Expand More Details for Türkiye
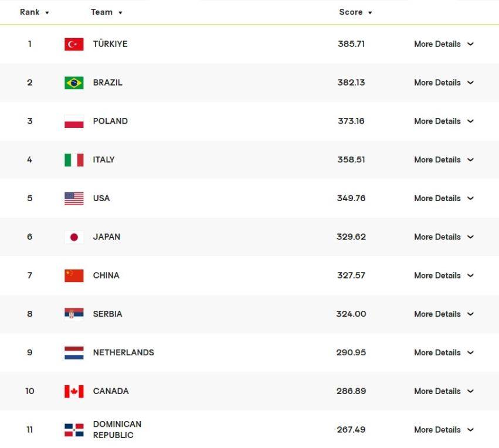This screenshot has width=499, height=448. pyautogui.click(x=443, y=44)
